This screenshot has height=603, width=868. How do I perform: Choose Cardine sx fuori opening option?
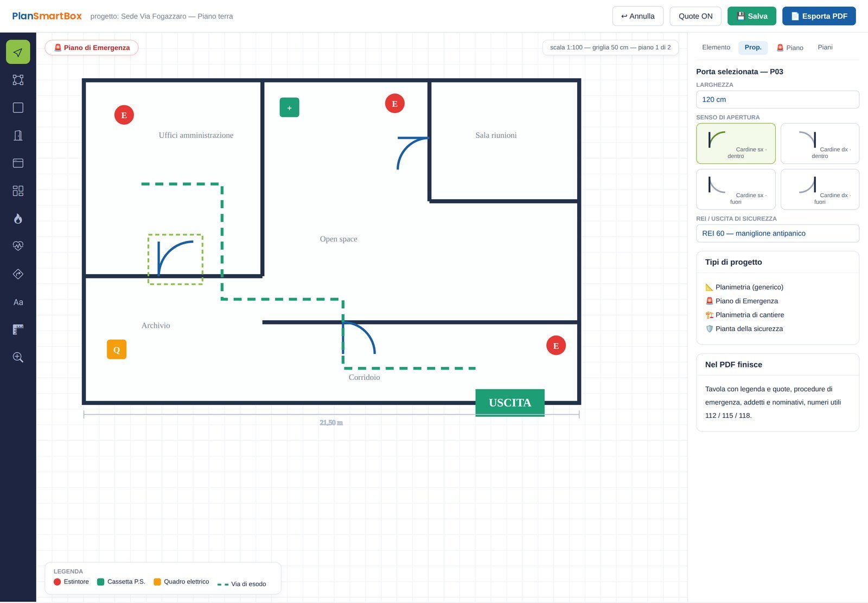[736, 189]
